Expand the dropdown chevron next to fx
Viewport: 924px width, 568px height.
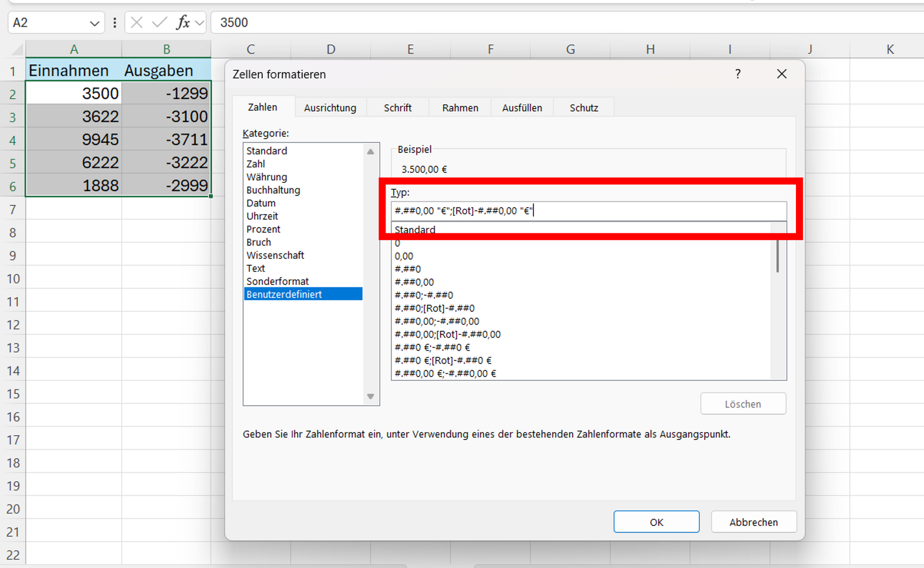point(200,23)
